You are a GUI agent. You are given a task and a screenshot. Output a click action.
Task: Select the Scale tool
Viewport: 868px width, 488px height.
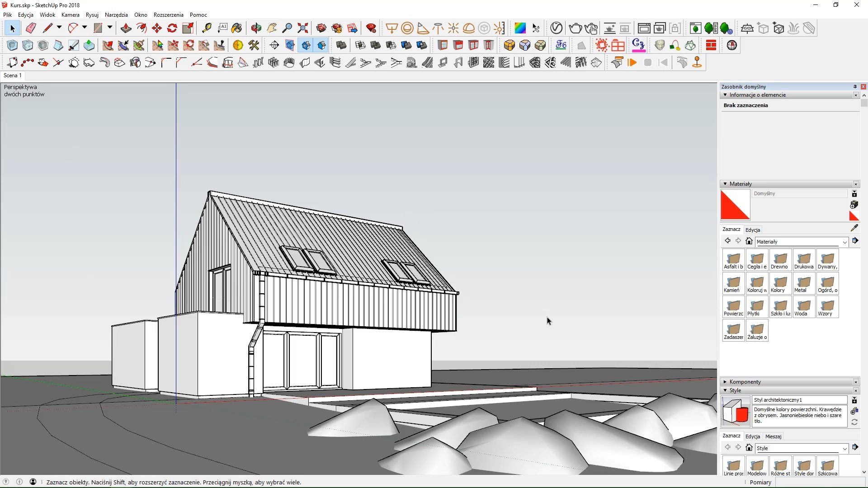188,28
